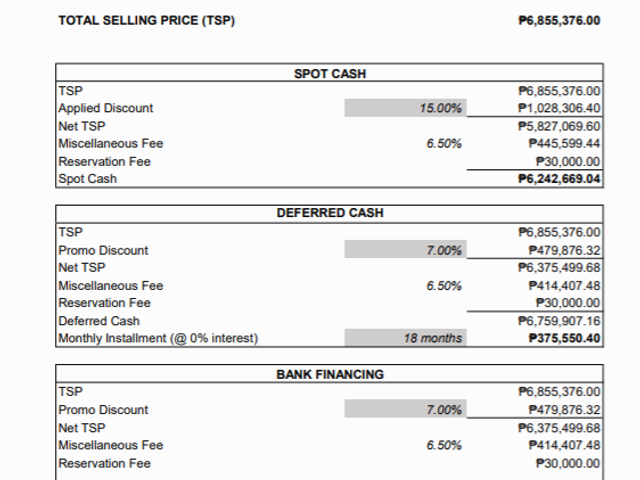This screenshot has height=480, width=640.
Task: Select the 18 months installment term field
Action: [x=405, y=338]
